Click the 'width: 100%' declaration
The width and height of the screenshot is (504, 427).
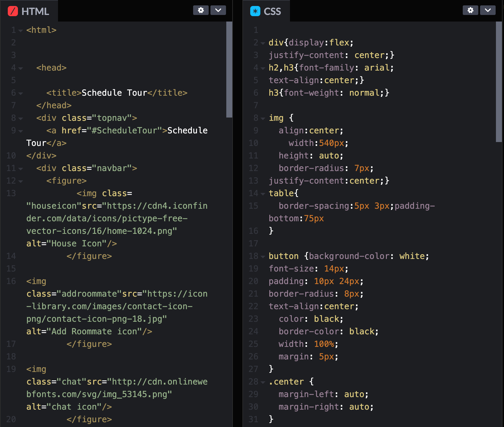tap(306, 344)
